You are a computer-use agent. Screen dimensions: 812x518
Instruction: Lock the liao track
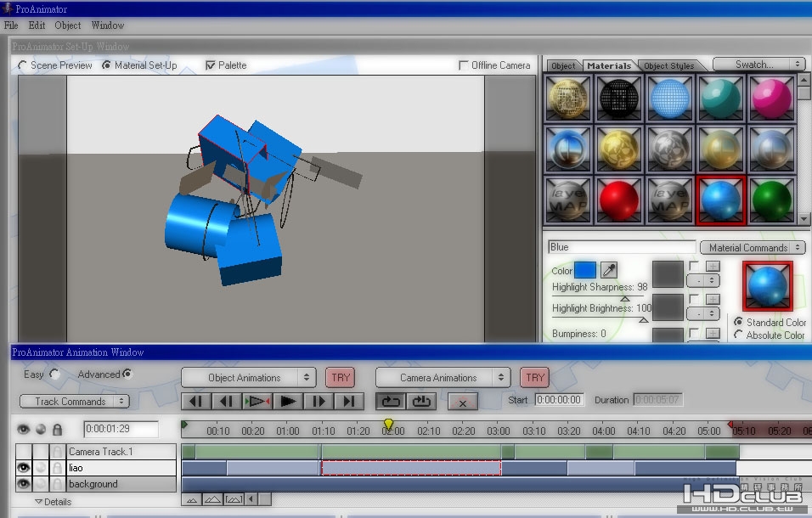tap(58, 468)
